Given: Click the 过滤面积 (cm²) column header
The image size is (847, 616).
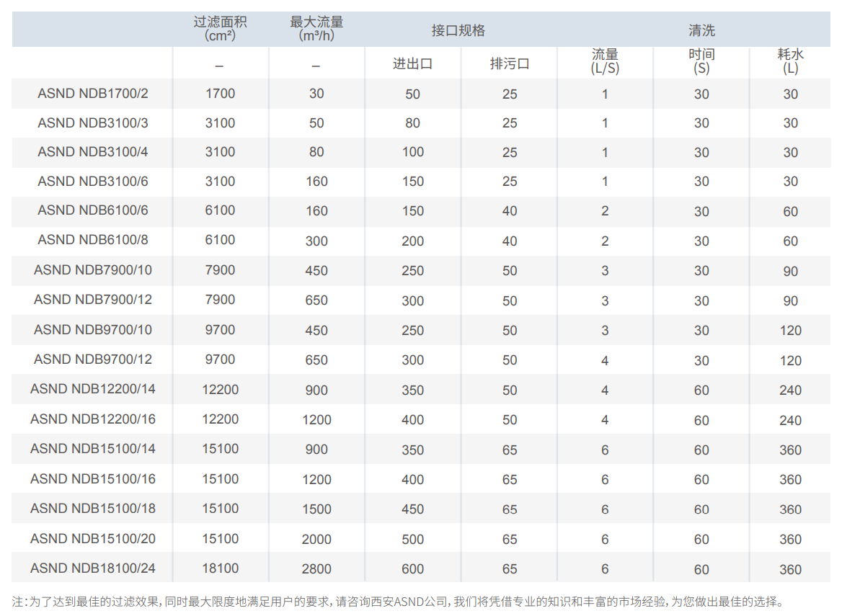Looking at the screenshot, I should click(220, 29).
